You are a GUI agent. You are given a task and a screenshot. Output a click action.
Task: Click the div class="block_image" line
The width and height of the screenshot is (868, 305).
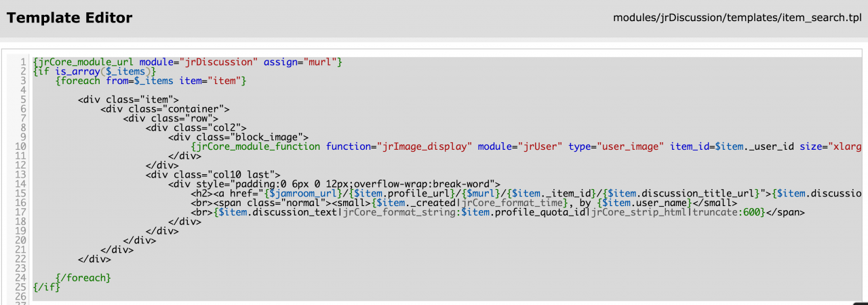(x=238, y=137)
